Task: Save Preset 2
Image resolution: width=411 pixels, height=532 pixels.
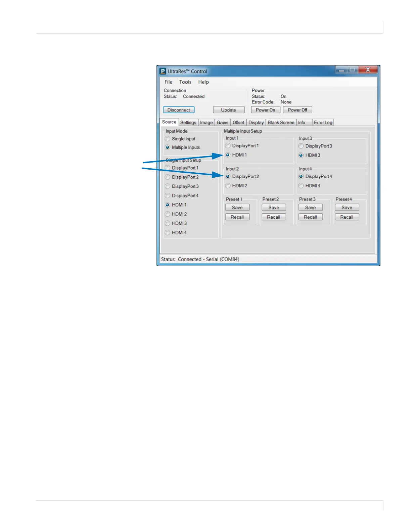Action: click(x=274, y=208)
